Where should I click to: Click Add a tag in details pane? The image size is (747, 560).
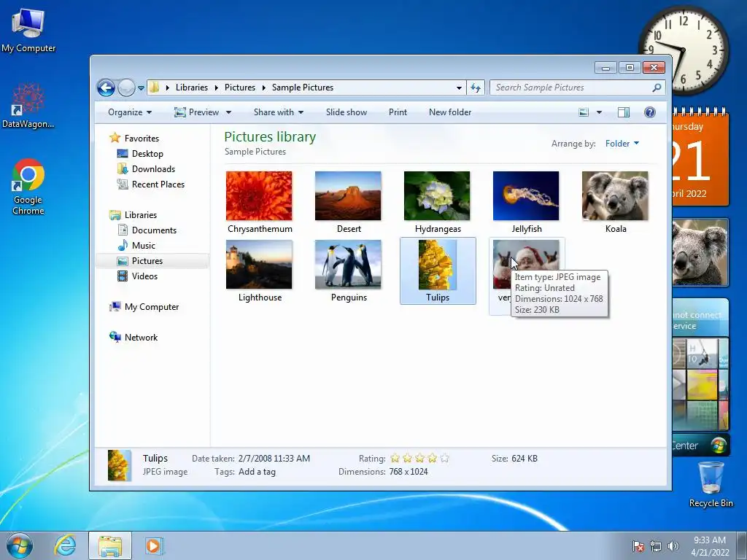[x=257, y=472]
